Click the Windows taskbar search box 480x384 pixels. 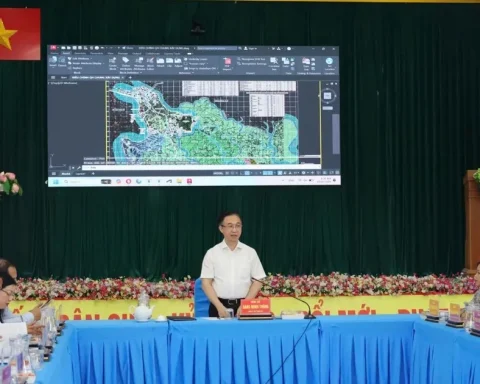(x=80, y=181)
